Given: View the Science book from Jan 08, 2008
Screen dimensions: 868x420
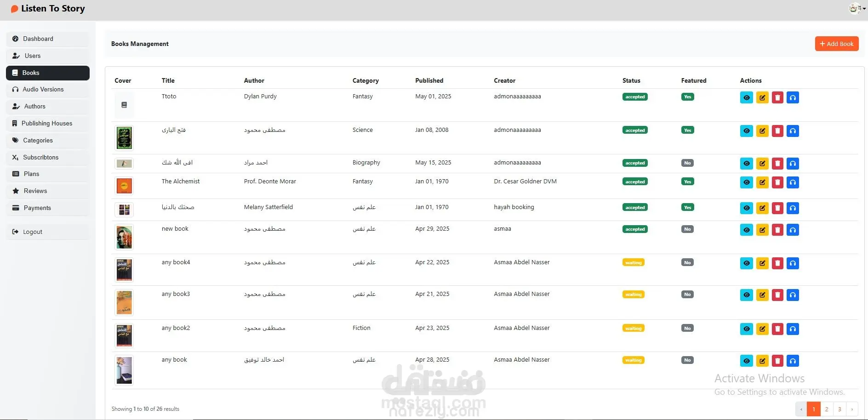Looking at the screenshot, I should pos(747,131).
